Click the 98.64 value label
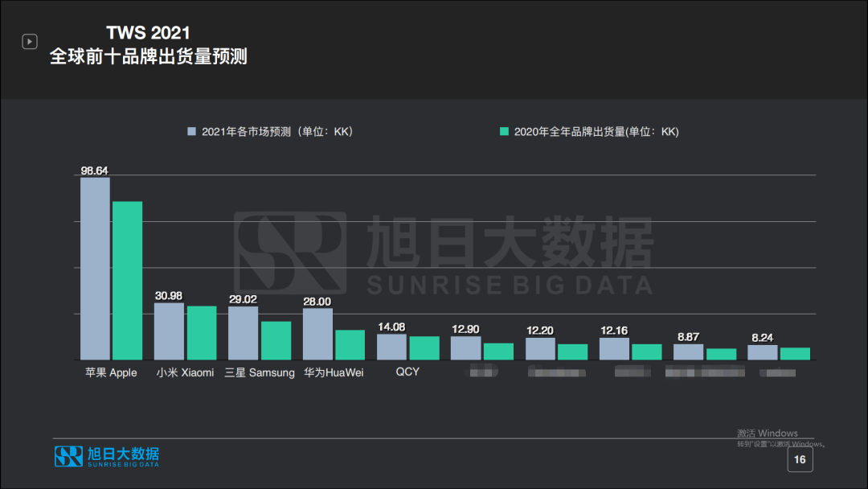 pyautogui.click(x=95, y=171)
